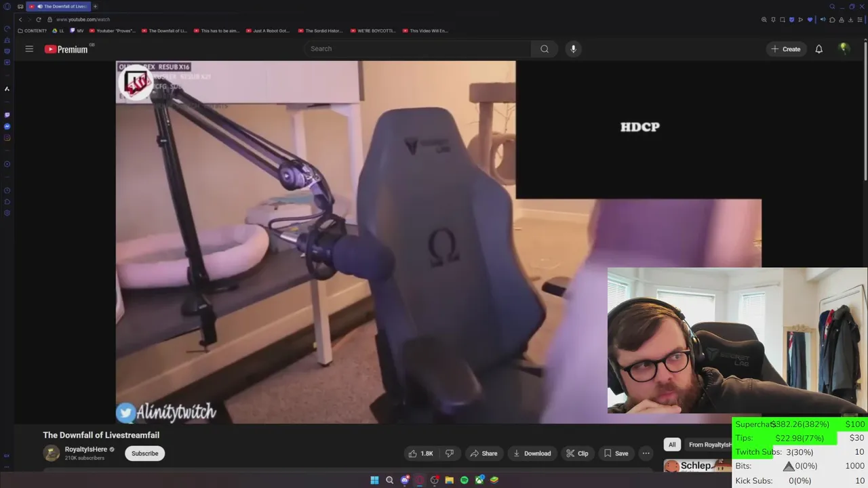868x488 pixels.
Task: Open new browser tab
Action: [x=95, y=7]
